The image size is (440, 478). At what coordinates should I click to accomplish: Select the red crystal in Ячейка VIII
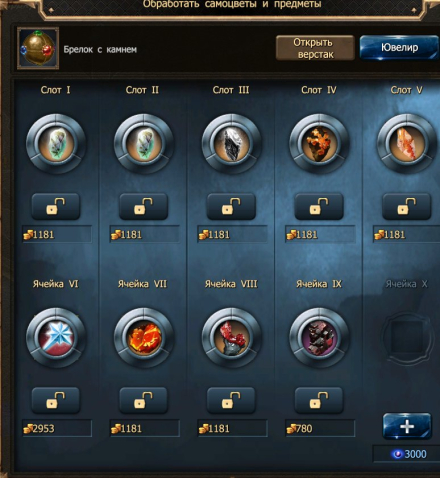click(x=231, y=338)
